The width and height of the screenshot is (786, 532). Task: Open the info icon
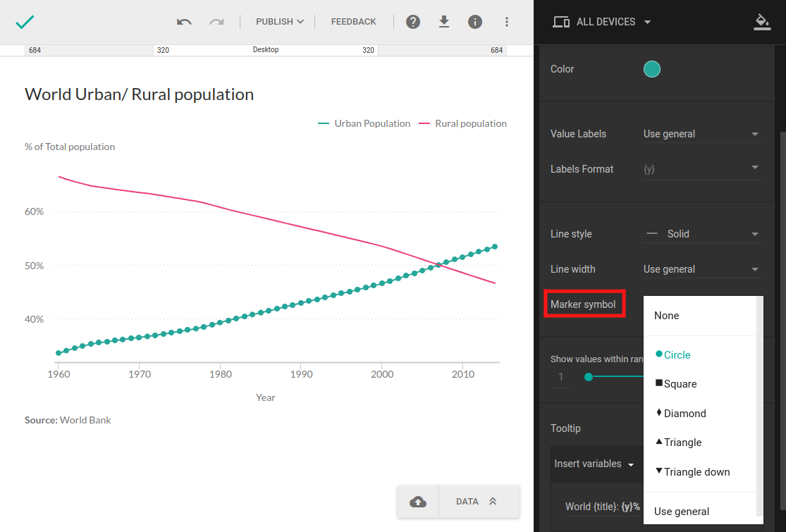[x=475, y=22]
